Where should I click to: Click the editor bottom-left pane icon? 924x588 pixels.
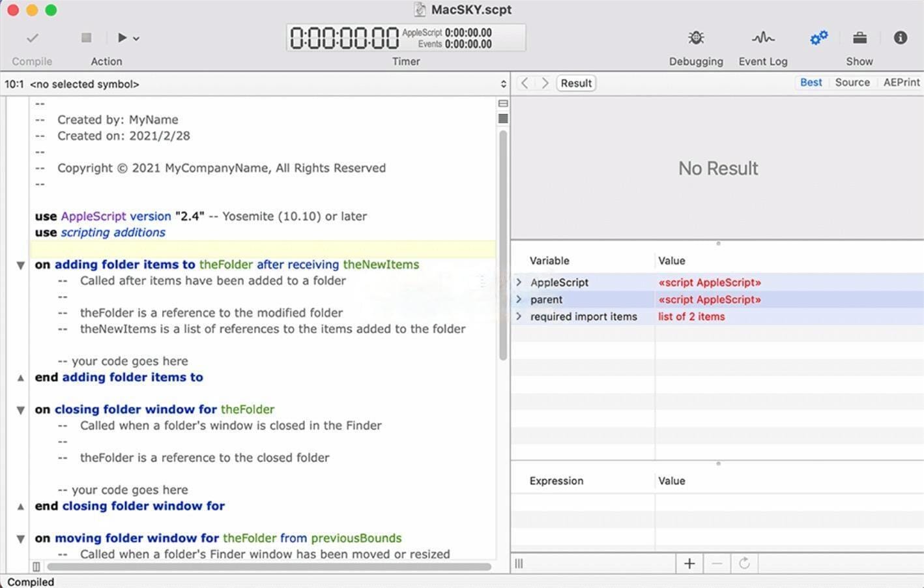[x=36, y=566]
